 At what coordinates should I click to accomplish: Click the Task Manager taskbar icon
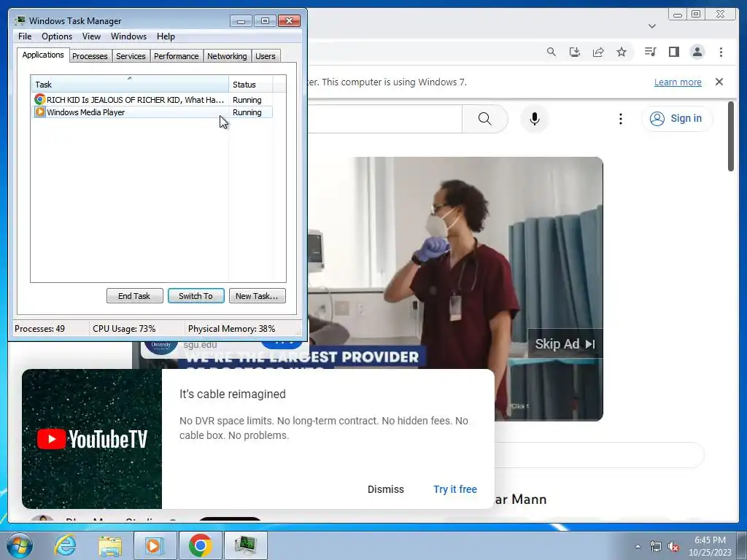click(245, 545)
